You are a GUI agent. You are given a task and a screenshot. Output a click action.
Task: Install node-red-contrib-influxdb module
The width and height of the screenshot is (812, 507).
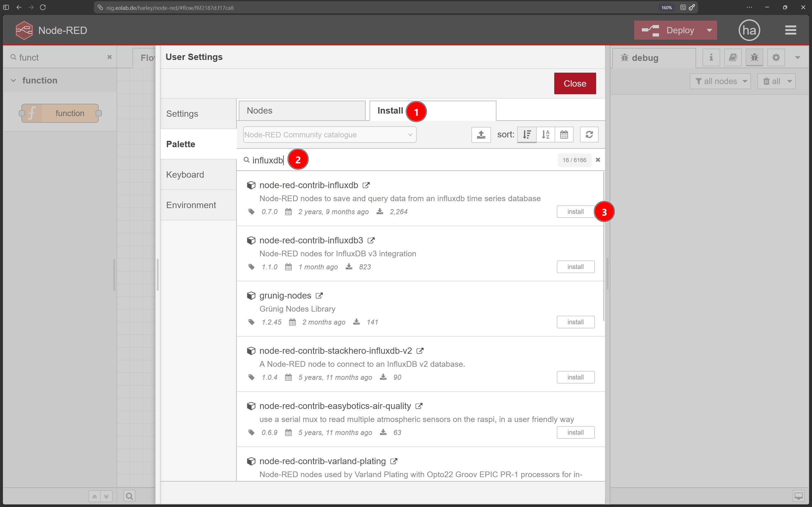click(x=576, y=212)
